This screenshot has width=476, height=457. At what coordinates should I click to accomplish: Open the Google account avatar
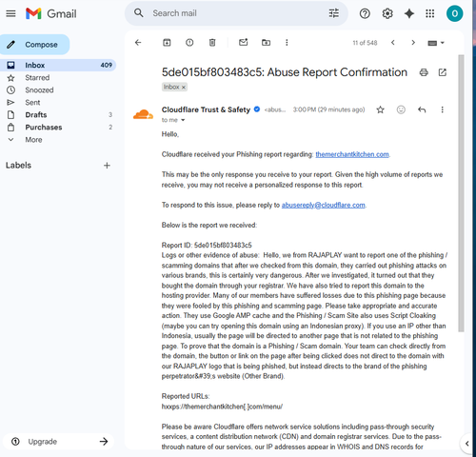tap(454, 13)
